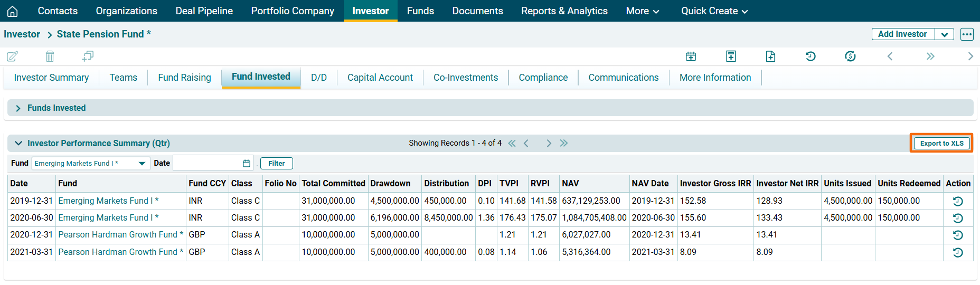Click the duplicate record icon
The height and width of the screenshot is (285, 980).
click(88, 56)
